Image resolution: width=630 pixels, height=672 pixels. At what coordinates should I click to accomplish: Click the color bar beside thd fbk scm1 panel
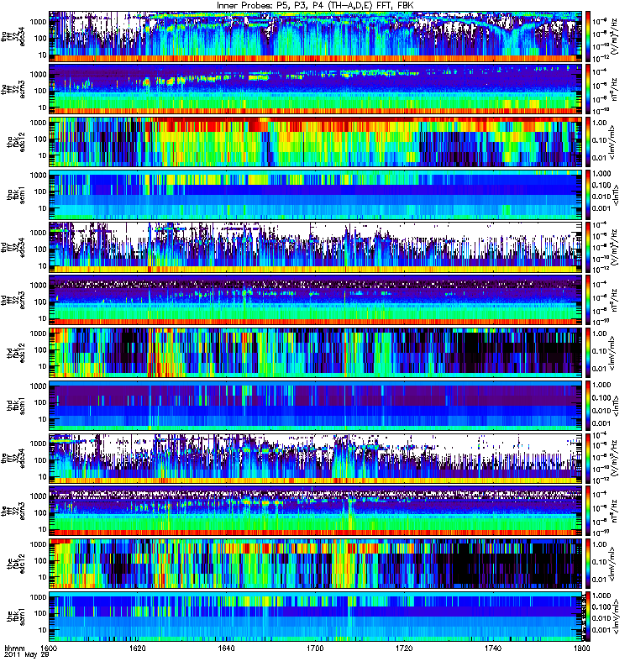coord(587,406)
